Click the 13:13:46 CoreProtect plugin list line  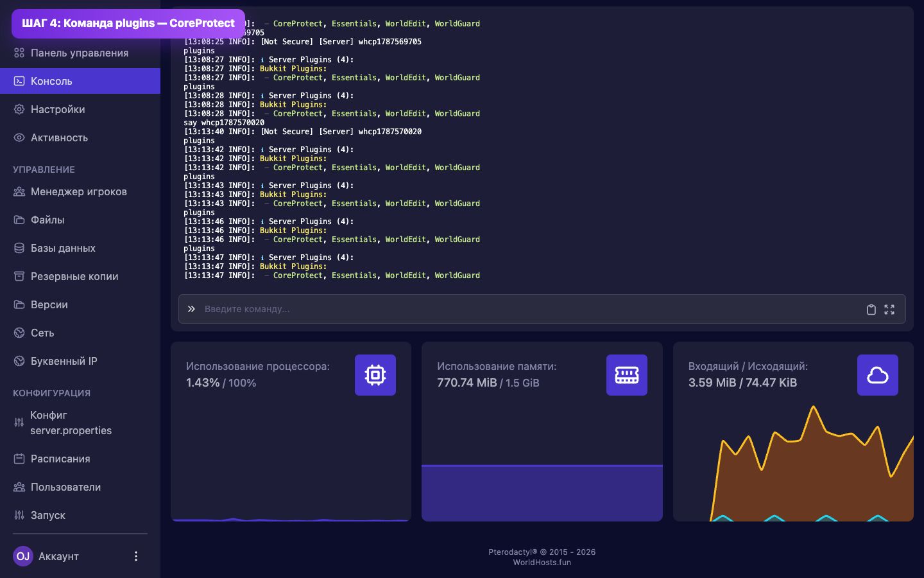[332, 240]
